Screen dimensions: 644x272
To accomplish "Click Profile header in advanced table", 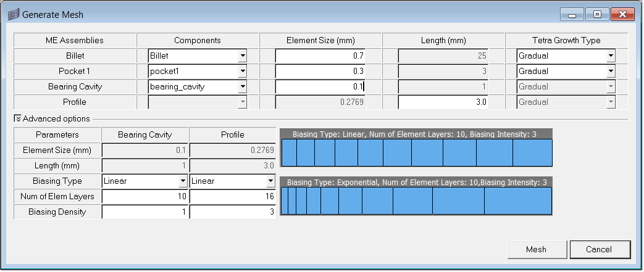I will click(x=233, y=134).
